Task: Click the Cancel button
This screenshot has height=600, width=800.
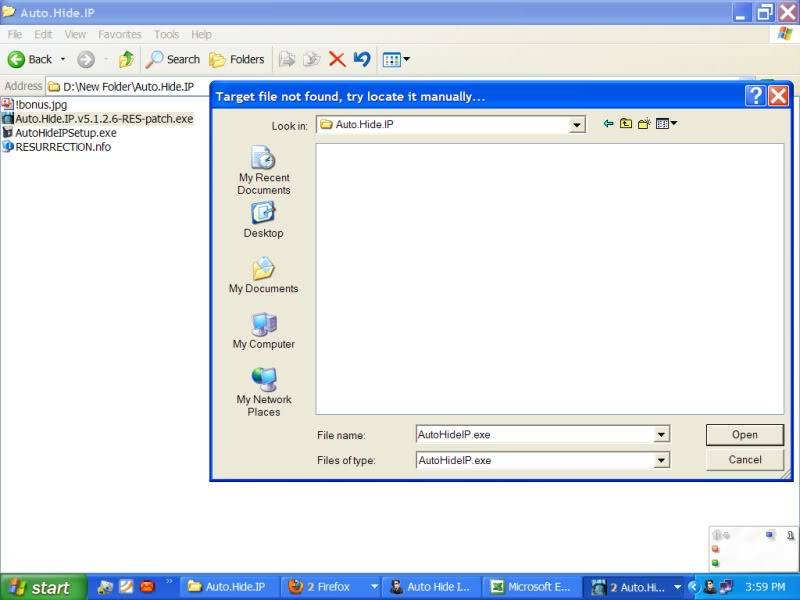Action: (745, 460)
